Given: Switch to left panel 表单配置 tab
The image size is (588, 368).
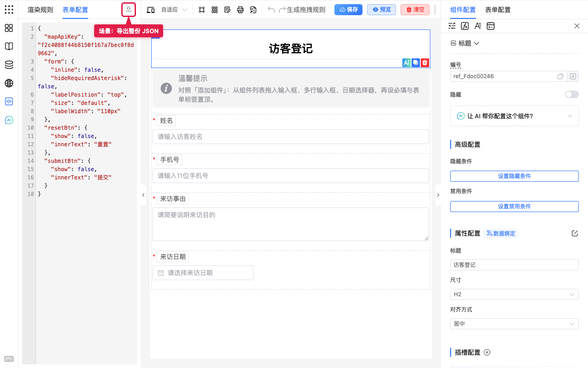Looking at the screenshot, I should [x=75, y=10].
